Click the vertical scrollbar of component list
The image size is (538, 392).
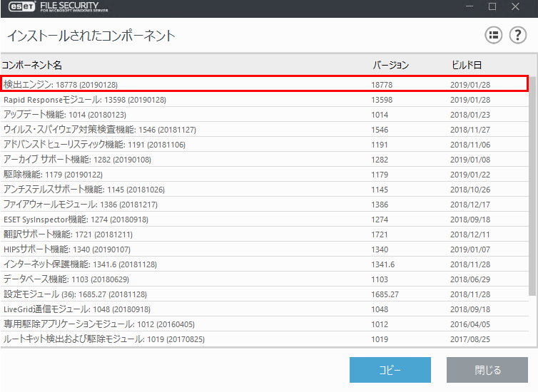(x=532, y=185)
